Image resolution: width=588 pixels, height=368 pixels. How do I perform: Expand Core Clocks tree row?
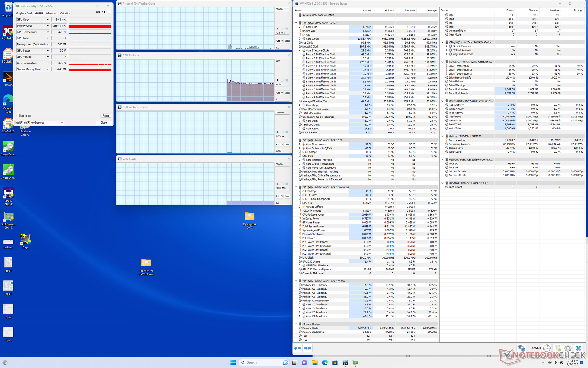[x=300, y=39]
